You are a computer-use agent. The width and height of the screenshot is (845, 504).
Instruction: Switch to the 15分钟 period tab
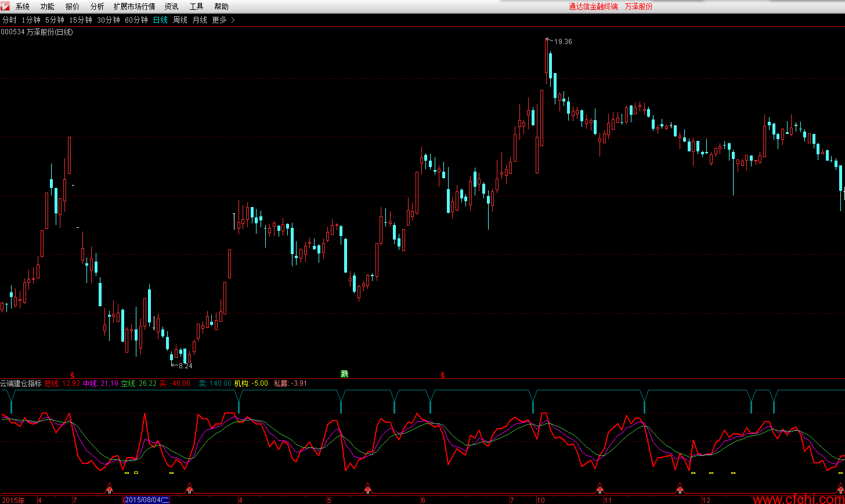coord(81,20)
